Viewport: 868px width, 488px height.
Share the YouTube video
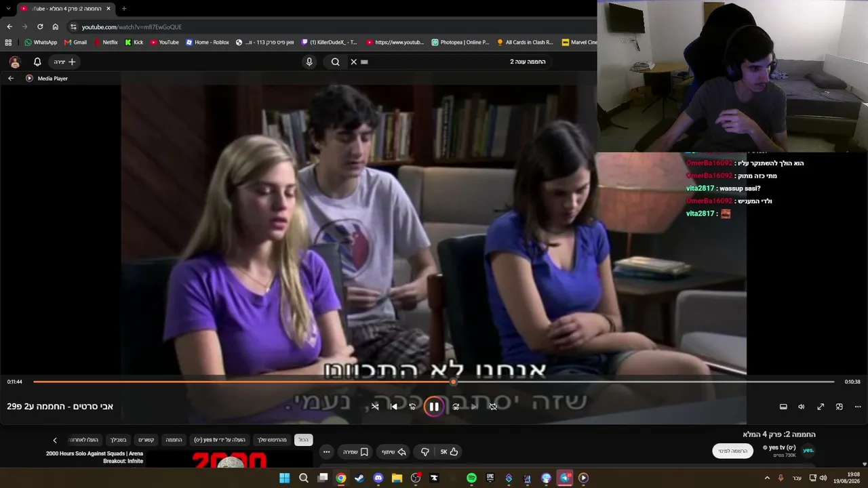[393, 452]
